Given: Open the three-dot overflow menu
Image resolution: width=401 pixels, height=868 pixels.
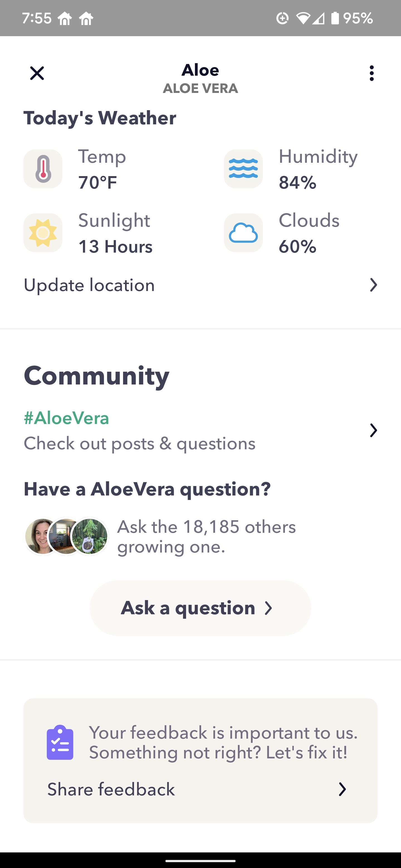Looking at the screenshot, I should (371, 73).
